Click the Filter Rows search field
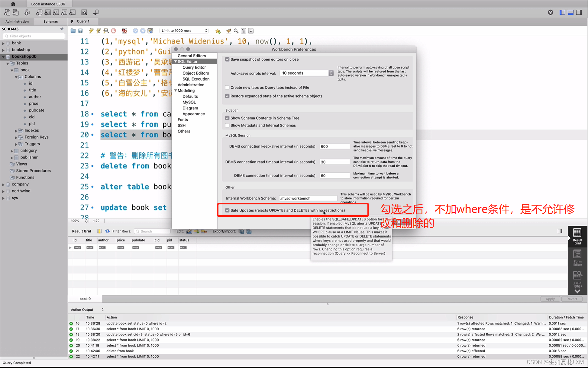 coord(152,231)
